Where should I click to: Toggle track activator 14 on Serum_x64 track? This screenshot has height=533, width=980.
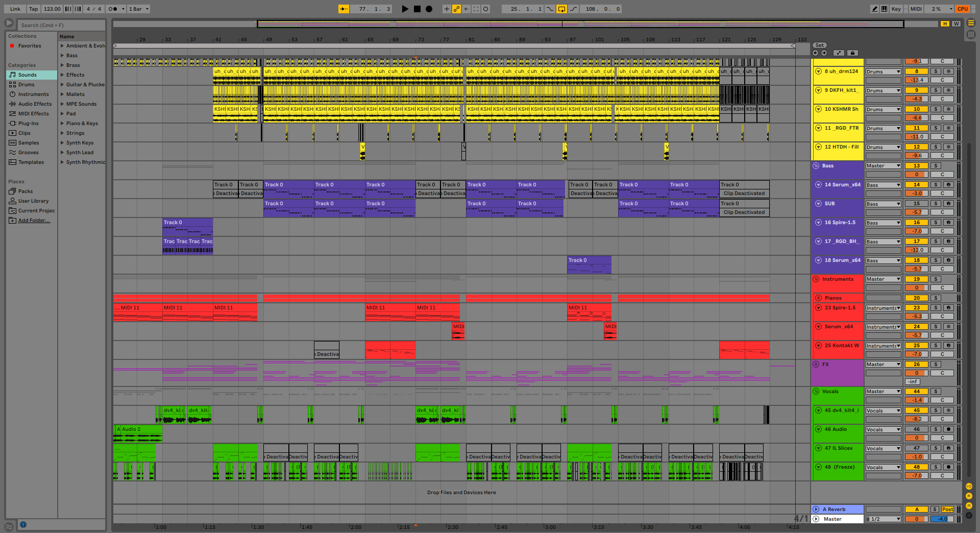click(x=917, y=185)
